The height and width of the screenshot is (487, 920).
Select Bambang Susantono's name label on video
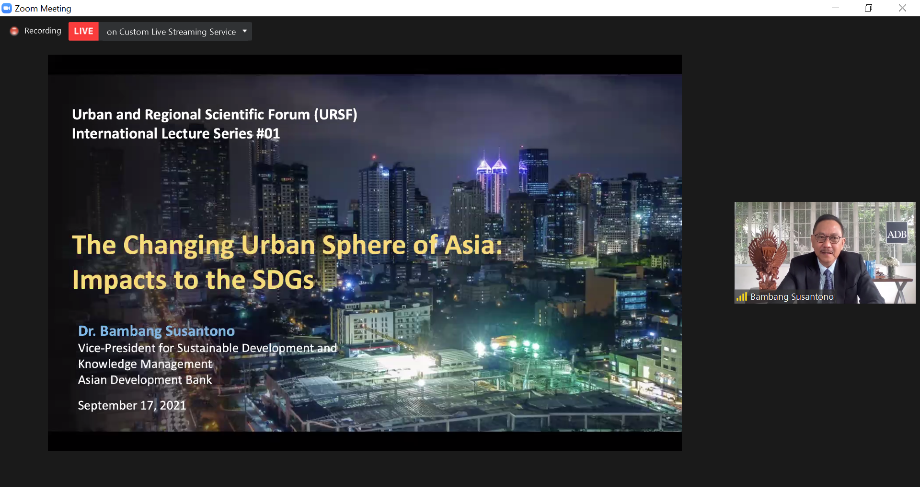point(792,297)
